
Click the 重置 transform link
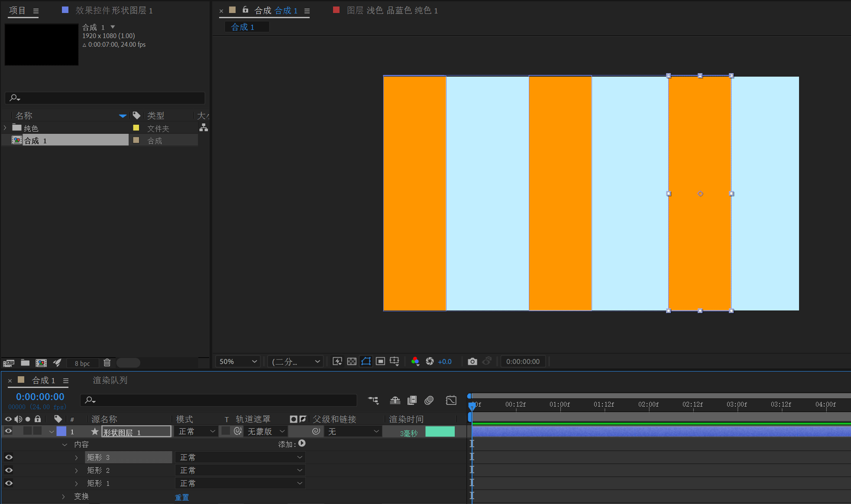pos(182,497)
